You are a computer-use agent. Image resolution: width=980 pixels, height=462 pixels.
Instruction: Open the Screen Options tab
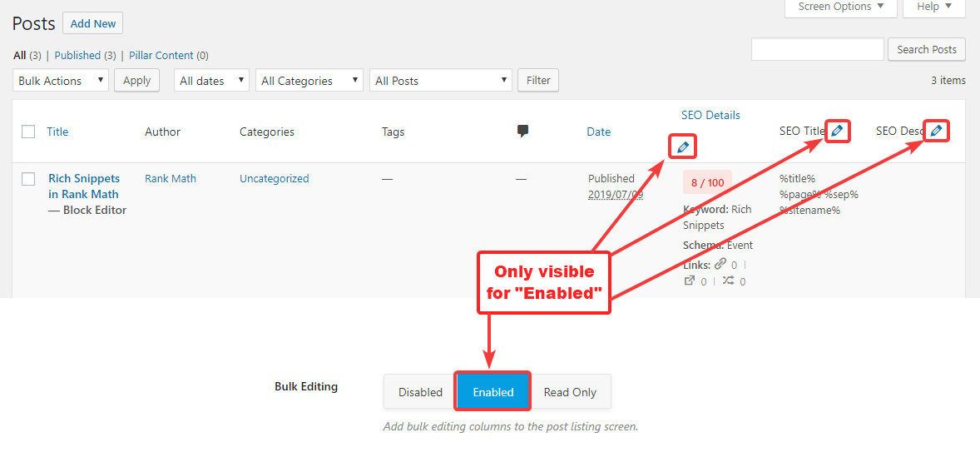tap(840, 7)
